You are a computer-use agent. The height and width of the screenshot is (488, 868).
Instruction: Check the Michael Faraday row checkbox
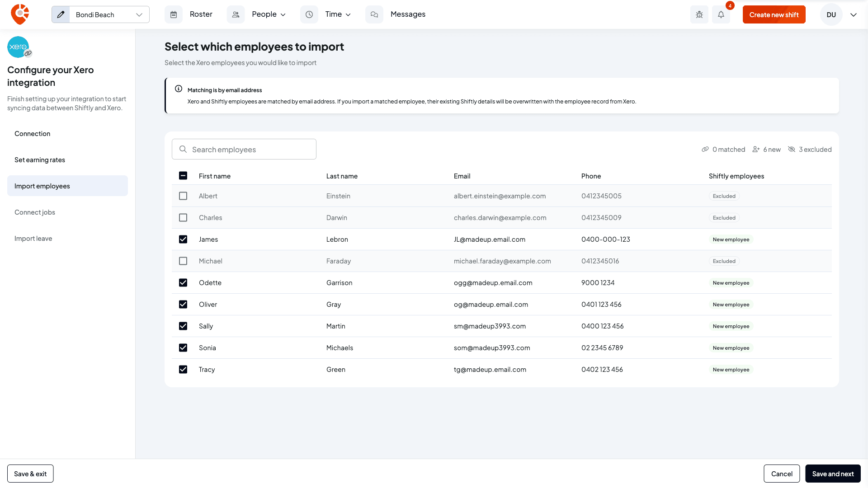183,261
